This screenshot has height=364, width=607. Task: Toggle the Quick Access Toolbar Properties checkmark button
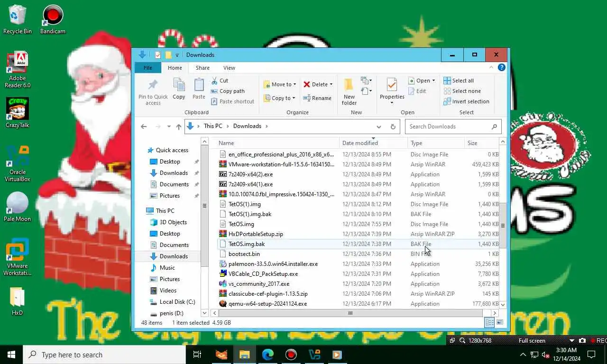click(x=158, y=55)
